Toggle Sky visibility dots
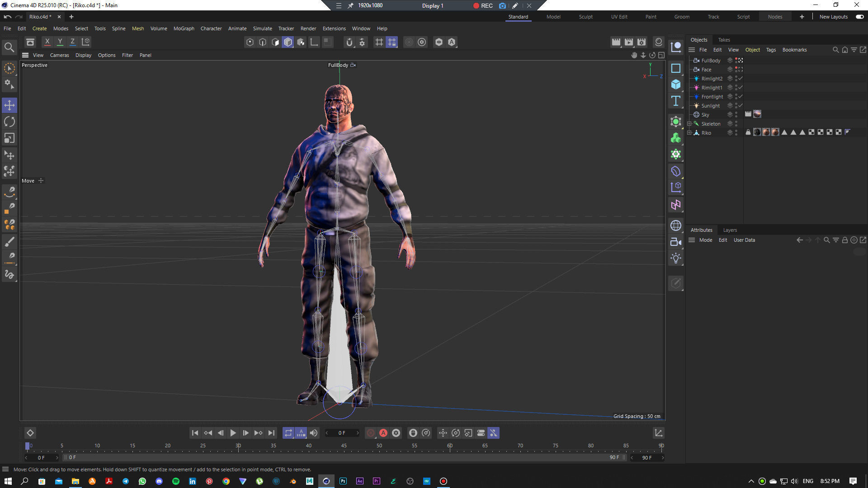This screenshot has height=488, width=868. (x=736, y=115)
